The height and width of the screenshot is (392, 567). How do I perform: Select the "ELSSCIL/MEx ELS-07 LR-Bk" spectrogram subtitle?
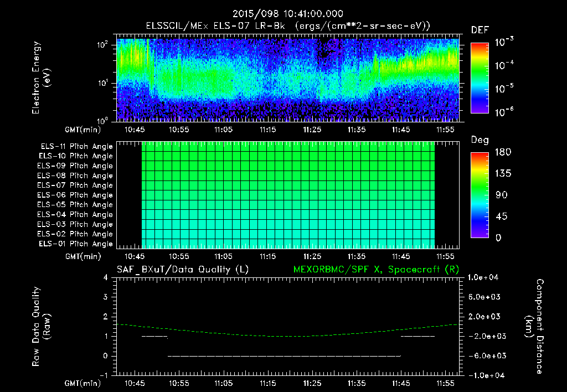tap(215, 26)
